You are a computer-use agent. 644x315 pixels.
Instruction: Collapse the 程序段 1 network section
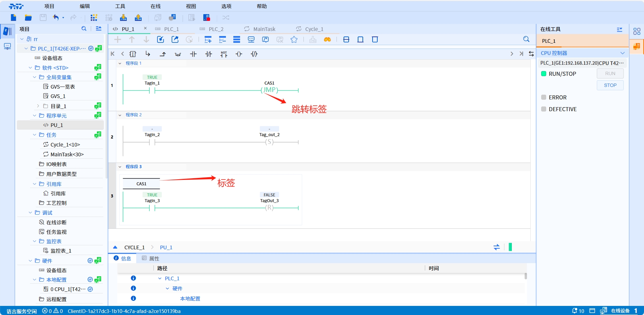[x=120, y=63]
